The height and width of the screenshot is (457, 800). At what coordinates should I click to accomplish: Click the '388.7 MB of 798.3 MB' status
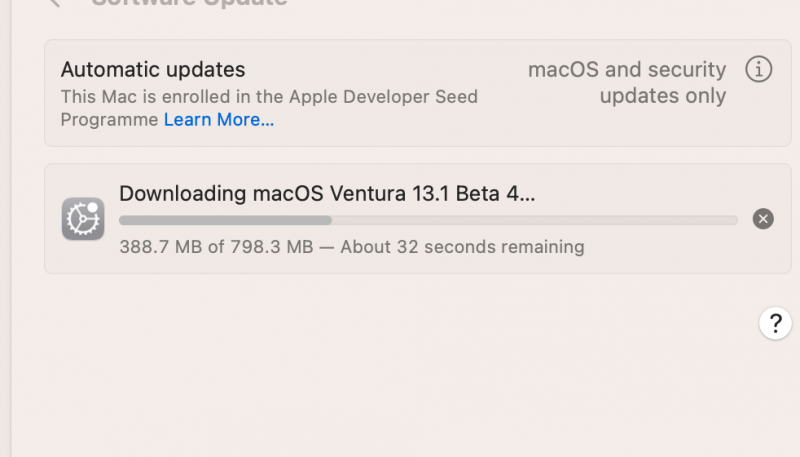pyautogui.click(x=216, y=246)
